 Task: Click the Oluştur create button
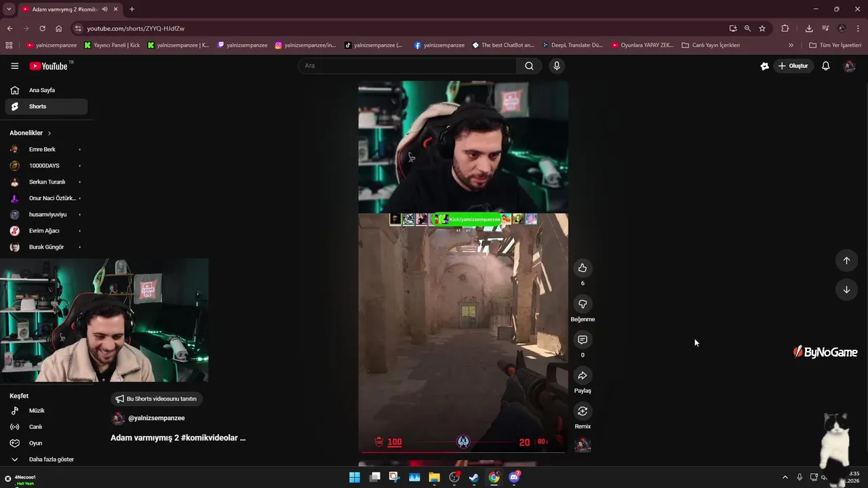coord(793,66)
